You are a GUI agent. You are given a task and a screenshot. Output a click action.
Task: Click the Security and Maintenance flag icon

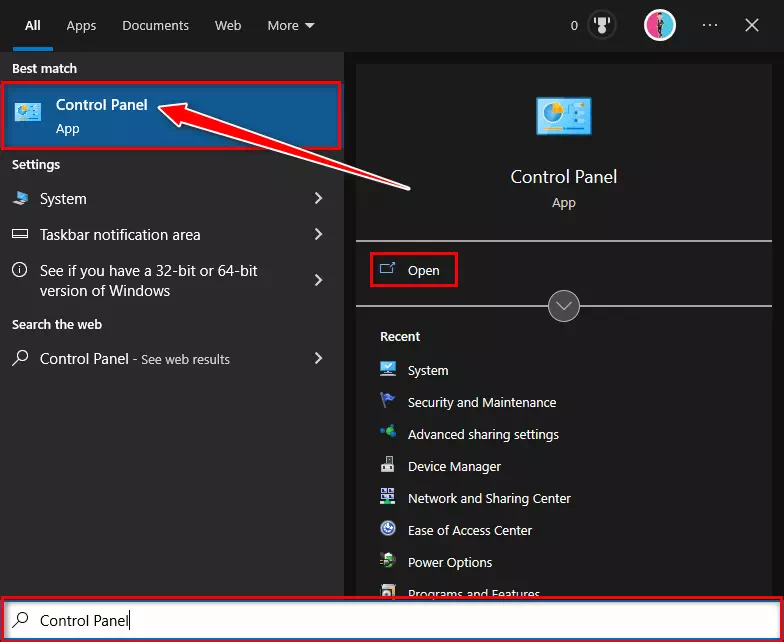tap(388, 400)
